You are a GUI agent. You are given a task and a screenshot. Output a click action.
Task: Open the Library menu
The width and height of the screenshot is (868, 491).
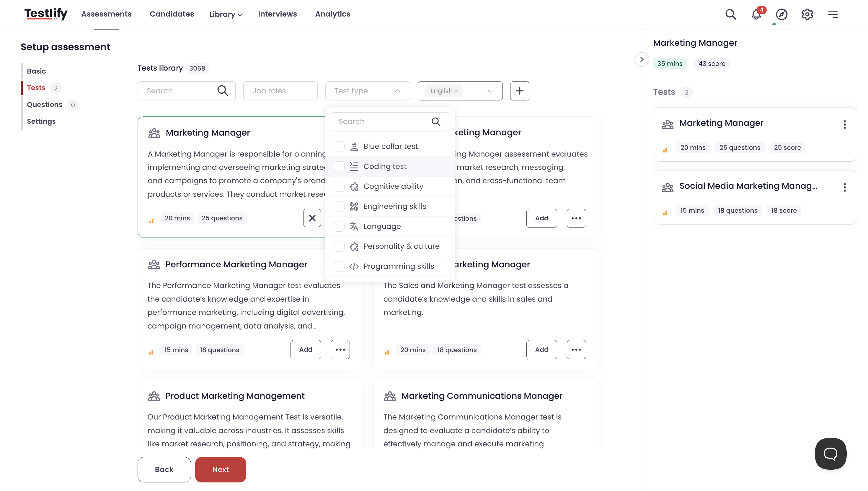226,14
